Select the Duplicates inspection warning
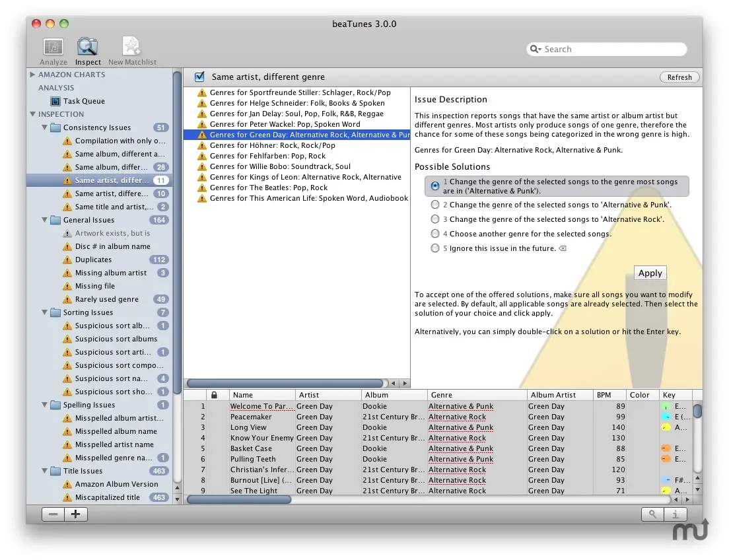 94,260
